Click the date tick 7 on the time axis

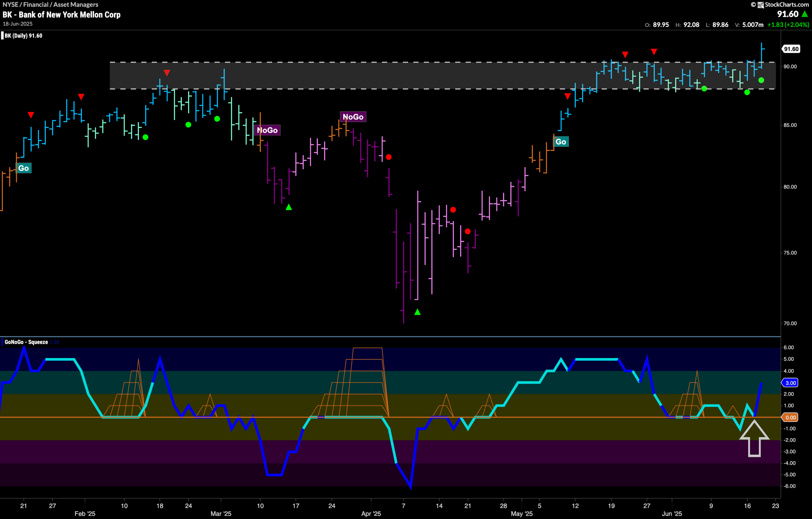click(x=403, y=506)
